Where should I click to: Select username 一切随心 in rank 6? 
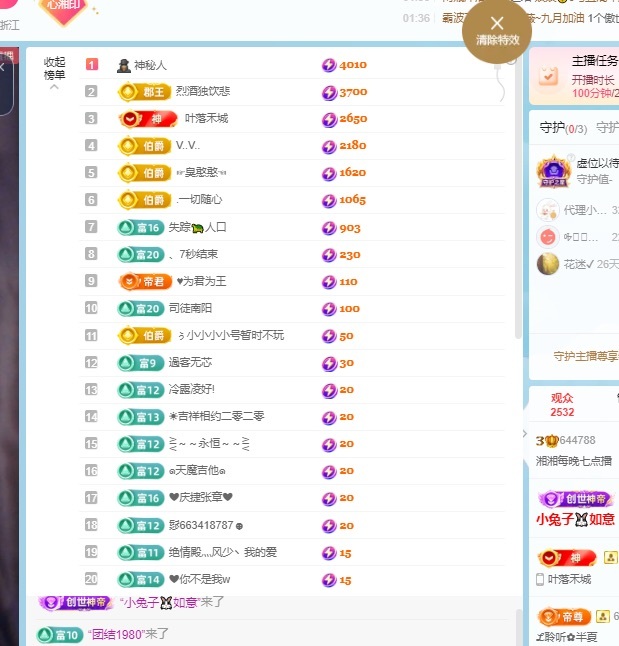click(x=199, y=200)
